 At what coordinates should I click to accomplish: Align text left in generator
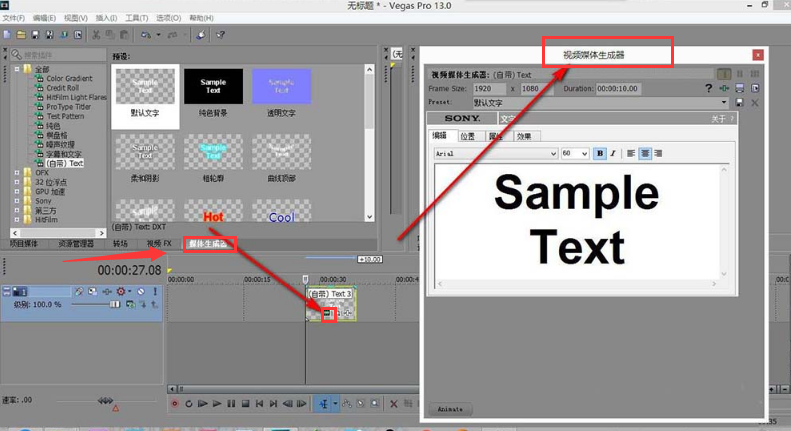(x=631, y=153)
